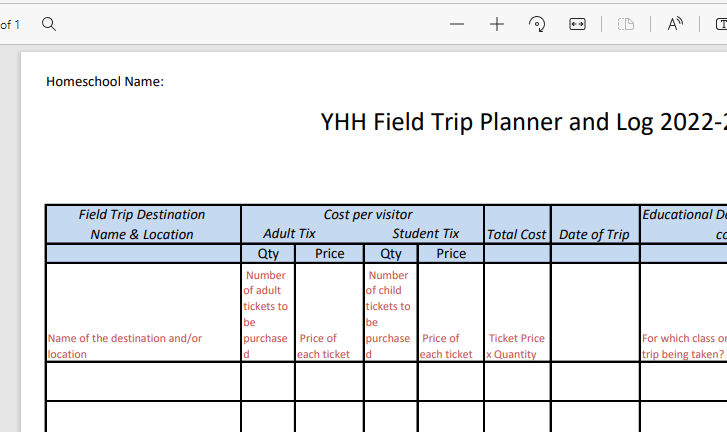The image size is (727, 432).
Task: Click the Cost per visitor header
Action: click(x=367, y=214)
